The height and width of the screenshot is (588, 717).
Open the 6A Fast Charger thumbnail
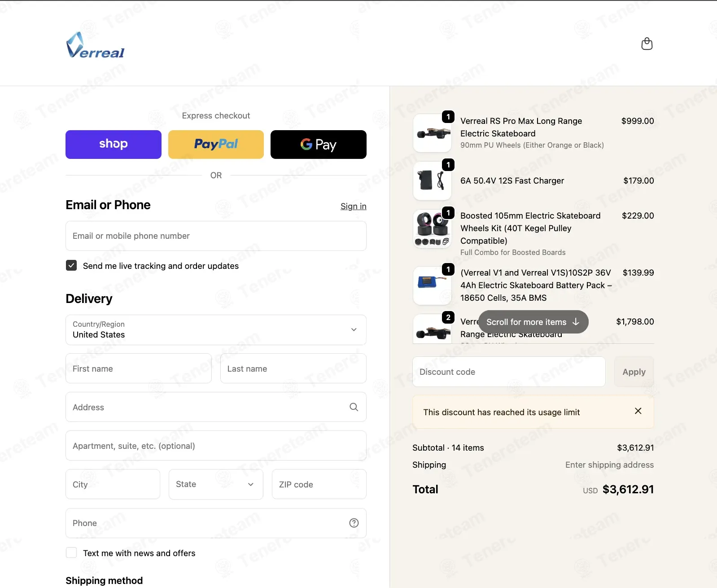[x=432, y=181]
